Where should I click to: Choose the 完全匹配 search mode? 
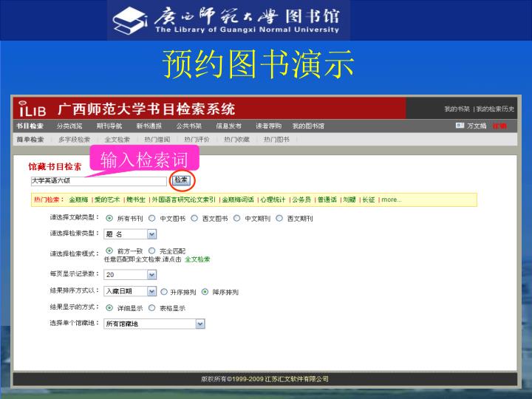(152, 250)
